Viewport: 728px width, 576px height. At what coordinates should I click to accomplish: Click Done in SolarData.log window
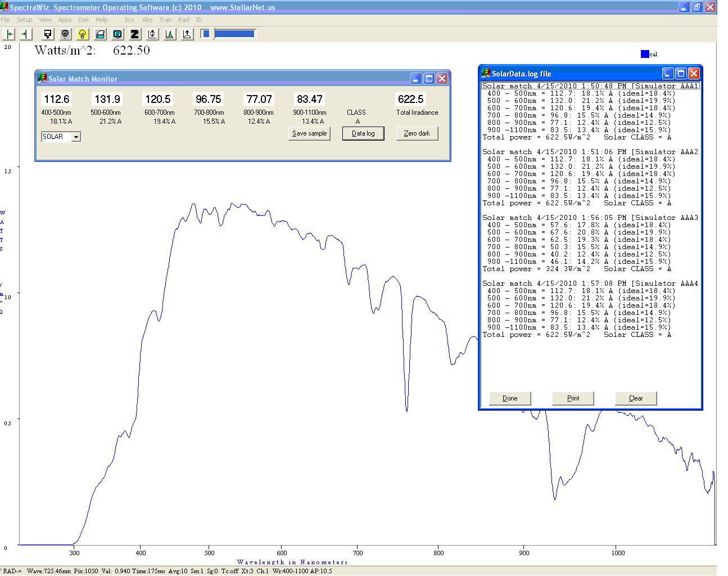(x=510, y=398)
